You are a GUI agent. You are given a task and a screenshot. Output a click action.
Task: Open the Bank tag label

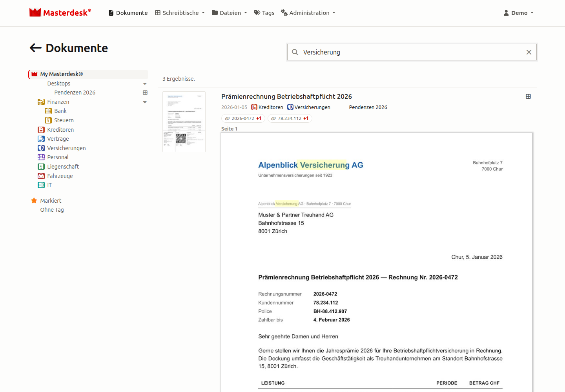(x=60, y=111)
